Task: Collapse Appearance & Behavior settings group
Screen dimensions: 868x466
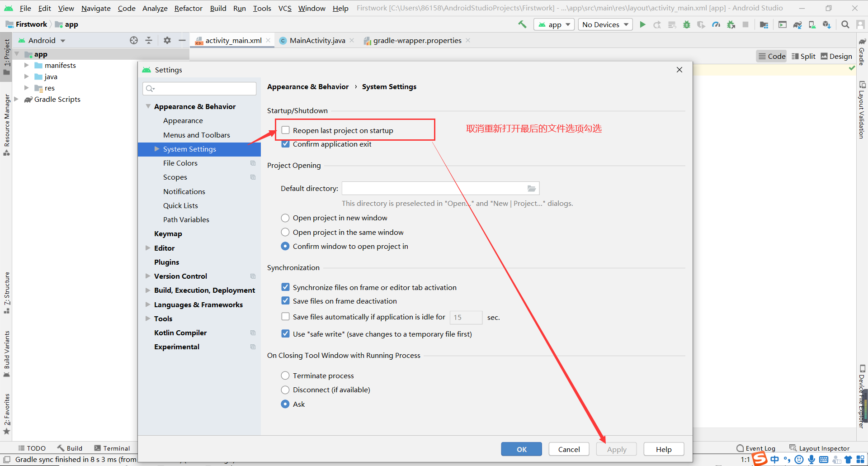Action: pos(148,106)
